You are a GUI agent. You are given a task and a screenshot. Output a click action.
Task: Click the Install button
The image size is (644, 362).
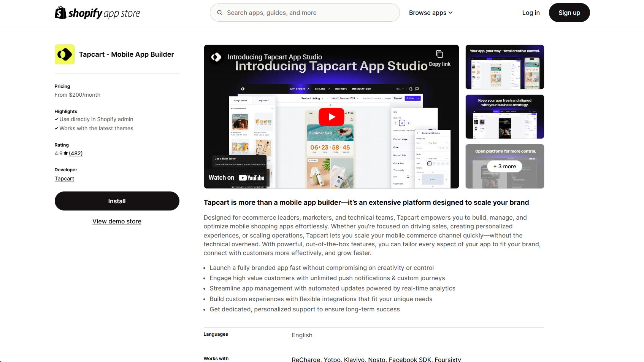pos(117,201)
